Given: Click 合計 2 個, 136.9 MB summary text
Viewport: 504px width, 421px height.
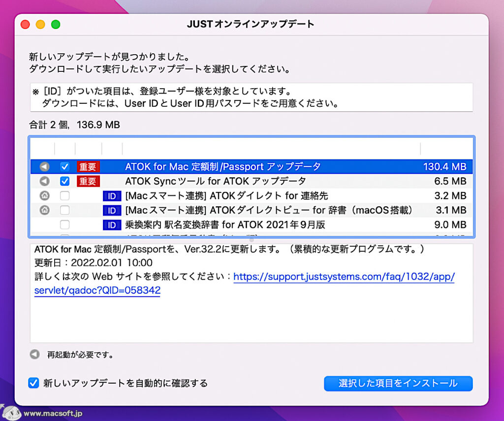Looking at the screenshot, I should [74, 125].
